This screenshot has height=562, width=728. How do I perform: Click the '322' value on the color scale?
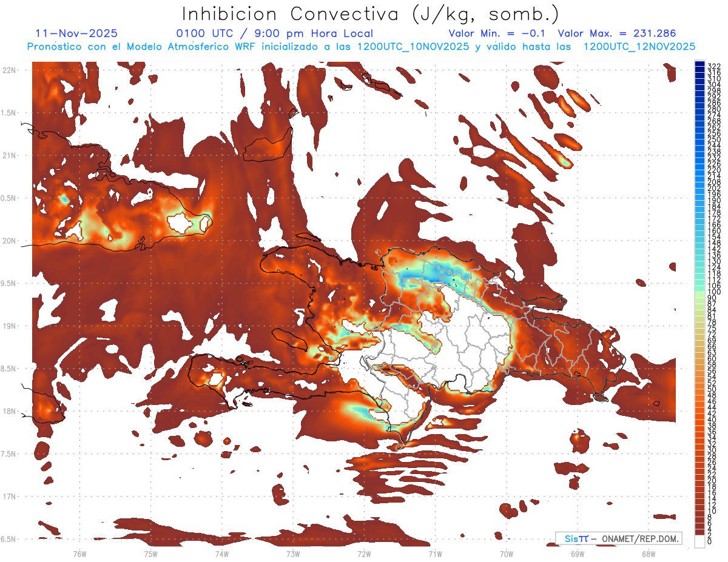[713, 66]
